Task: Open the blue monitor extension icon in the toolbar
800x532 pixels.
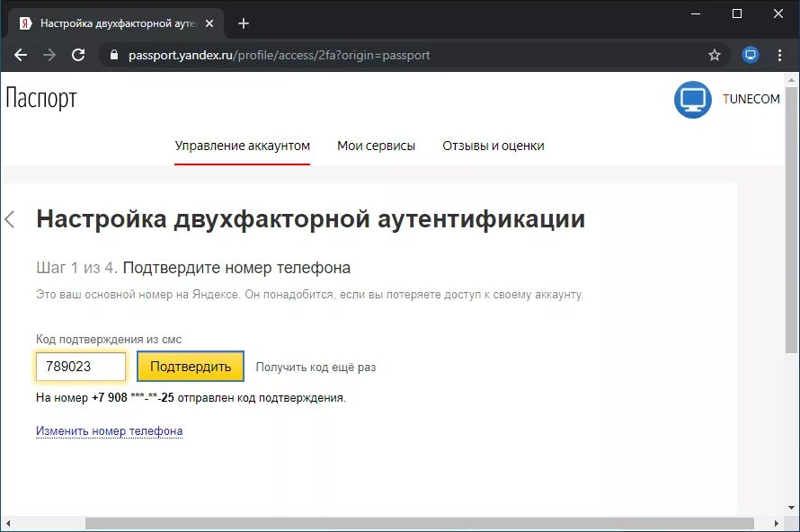Action: 750,55
